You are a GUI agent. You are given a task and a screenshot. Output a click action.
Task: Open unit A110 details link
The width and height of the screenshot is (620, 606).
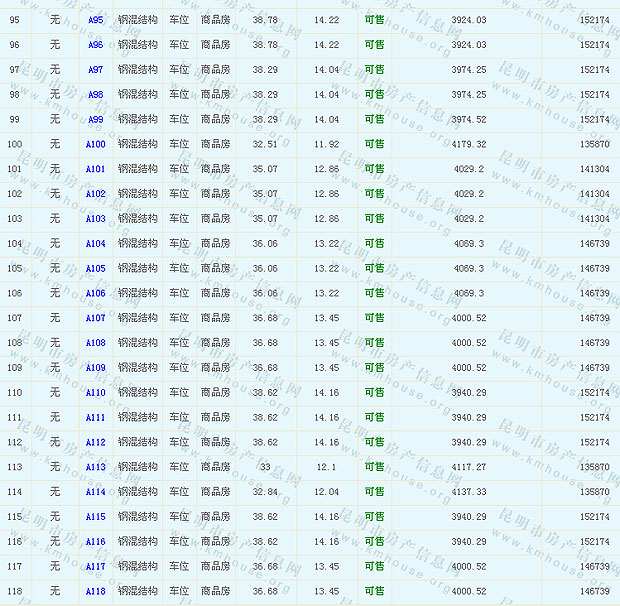coord(95,393)
